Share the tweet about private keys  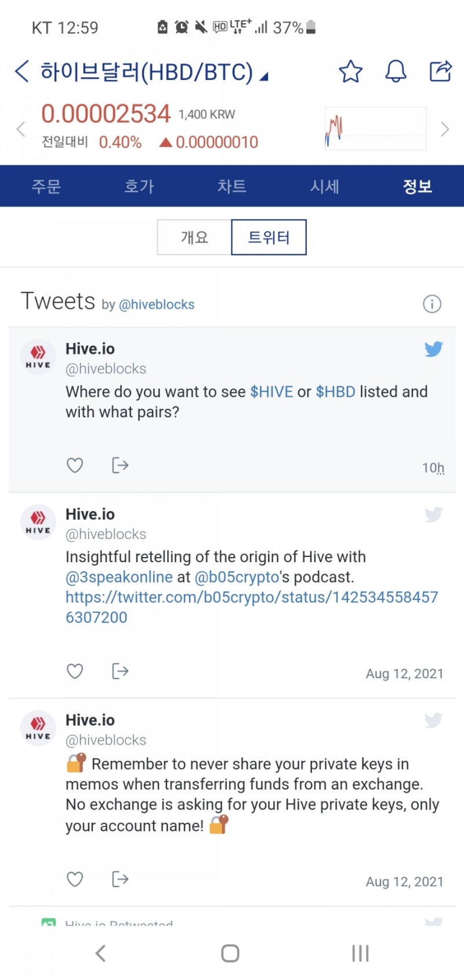pos(120,879)
